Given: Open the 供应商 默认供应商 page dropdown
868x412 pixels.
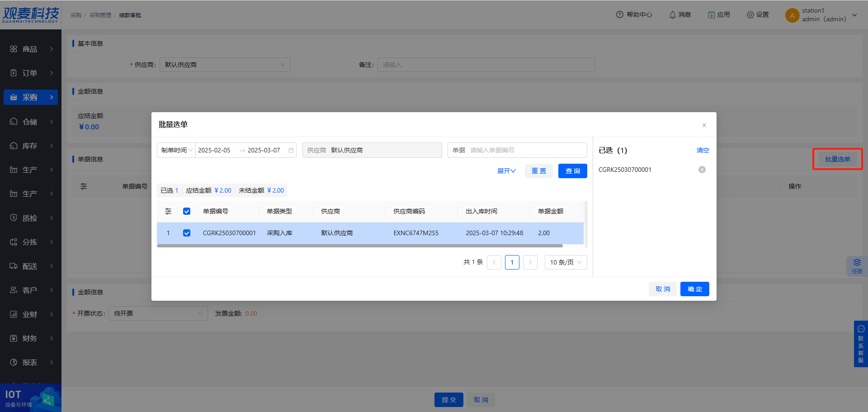Looking at the screenshot, I should [225, 65].
